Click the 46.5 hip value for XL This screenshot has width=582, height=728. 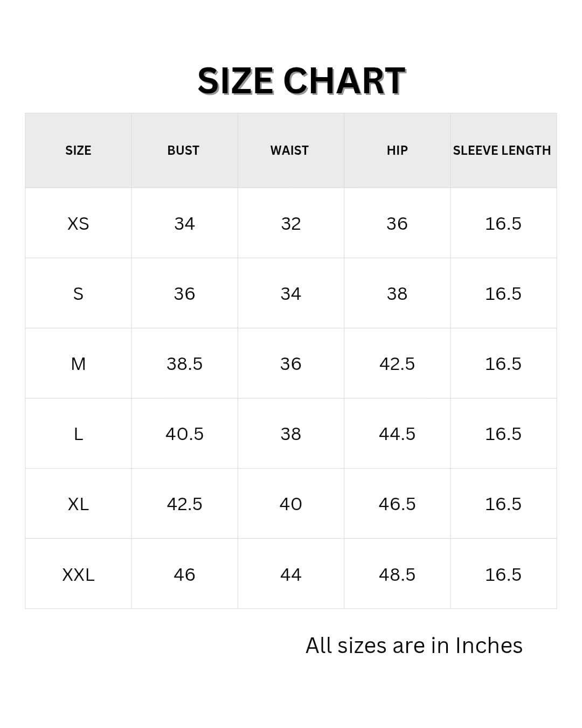(397, 504)
